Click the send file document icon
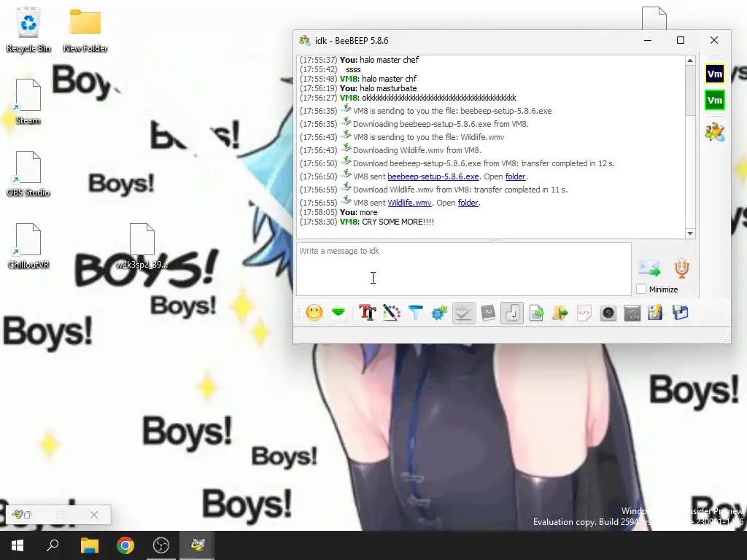The height and width of the screenshot is (560, 747). 536,313
